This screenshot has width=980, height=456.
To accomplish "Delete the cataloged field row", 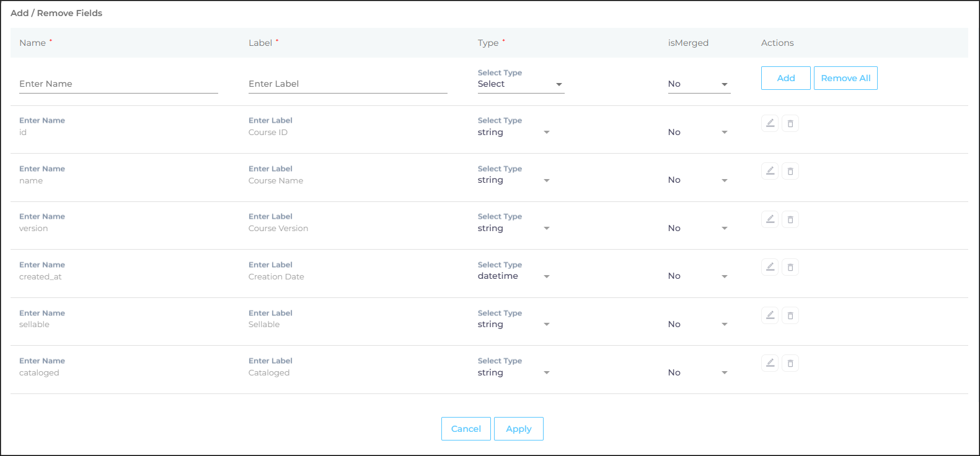I will pos(790,363).
